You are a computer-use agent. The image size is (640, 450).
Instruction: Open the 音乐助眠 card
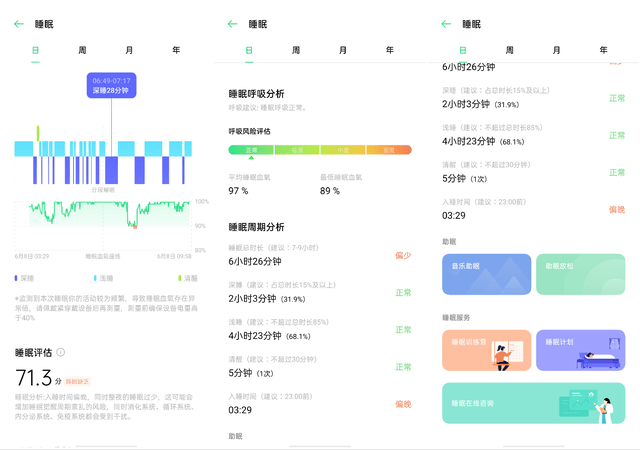click(487, 274)
